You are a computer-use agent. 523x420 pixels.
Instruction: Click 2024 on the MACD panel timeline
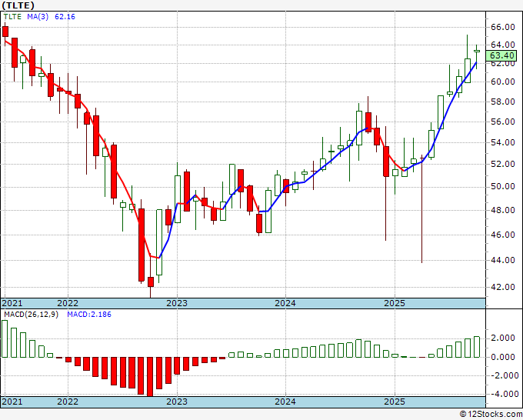tap(285, 402)
